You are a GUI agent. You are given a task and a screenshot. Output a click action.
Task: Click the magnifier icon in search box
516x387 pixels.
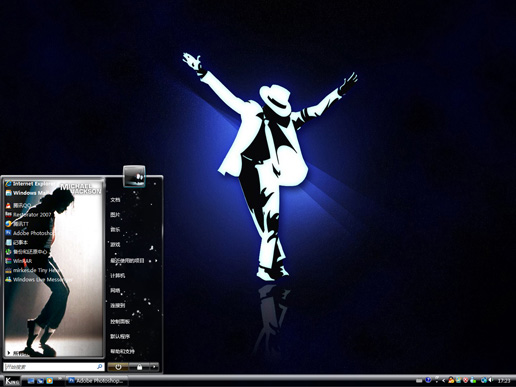(x=100, y=367)
